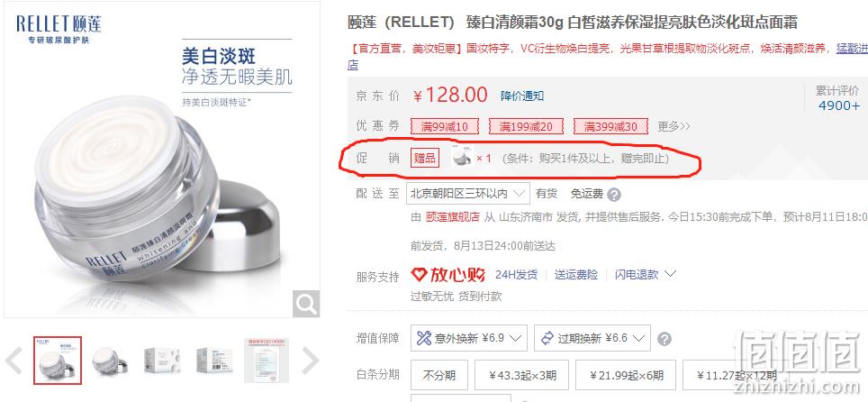Open delivery address dropdown 北京朝阳区三环以内
868x402 pixels.
tap(468, 194)
